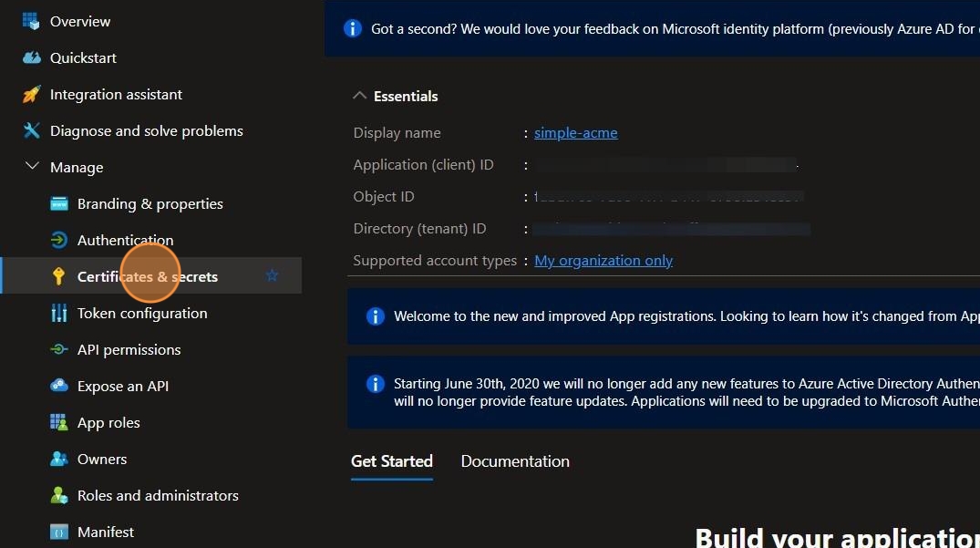
Task: Click the Diagnose and solve problems wrench icon
Action: coord(31,130)
